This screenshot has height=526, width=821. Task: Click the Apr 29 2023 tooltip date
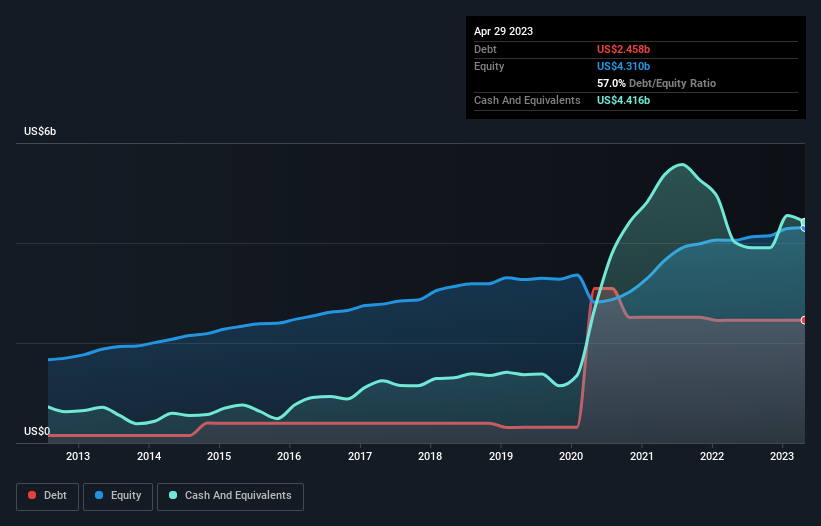[503, 31]
